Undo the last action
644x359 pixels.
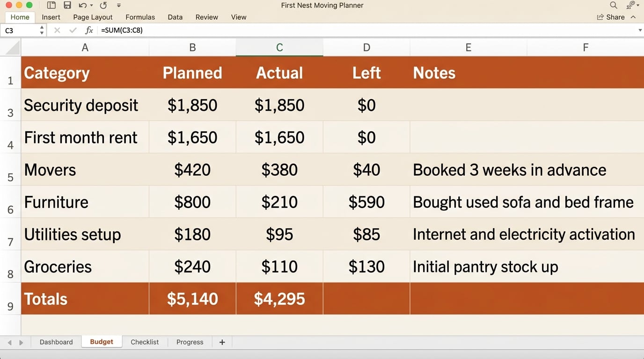[x=83, y=5]
